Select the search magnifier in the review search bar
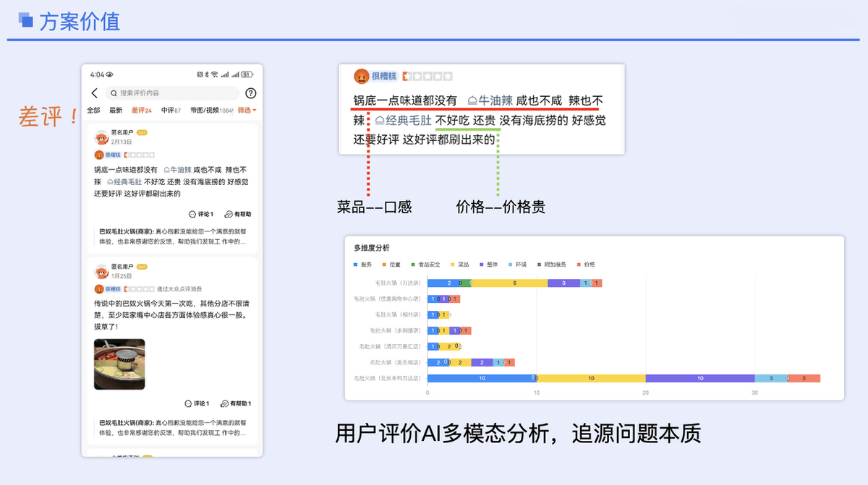868x485 pixels. [x=114, y=93]
